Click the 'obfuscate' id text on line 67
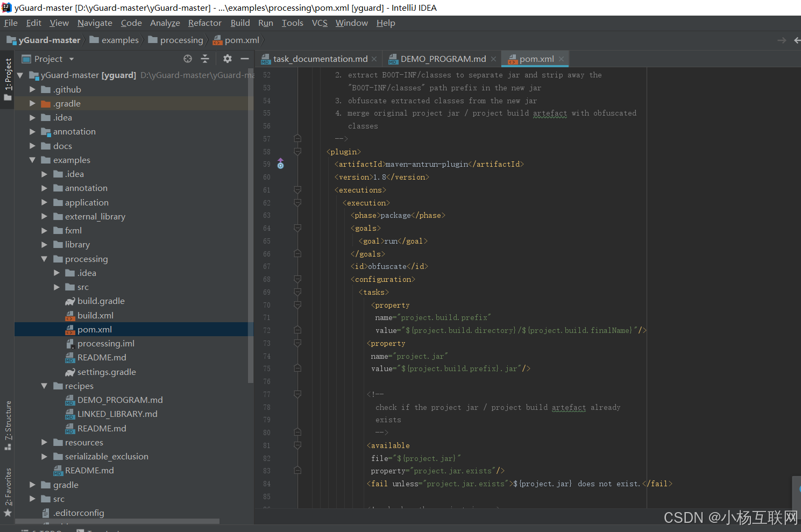This screenshot has height=532, width=801. (387, 266)
